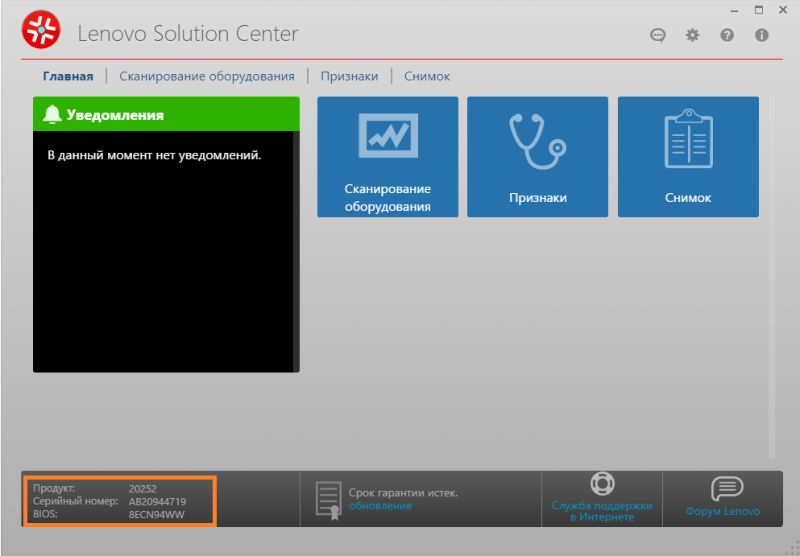Open the Снимок clipboard tile
The width and height of the screenshot is (800, 556).
[688, 156]
